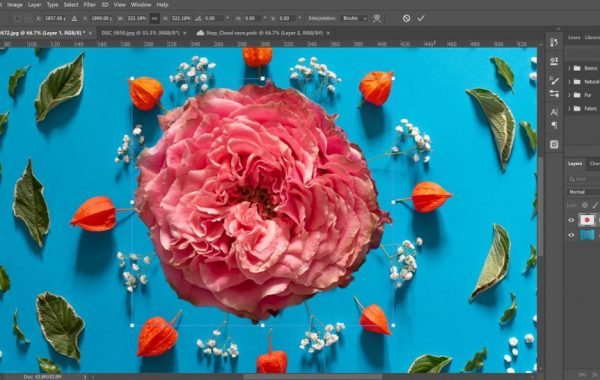Open the Interpolation dropdown
This screenshot has height=380, width=600.
point(355,18)
